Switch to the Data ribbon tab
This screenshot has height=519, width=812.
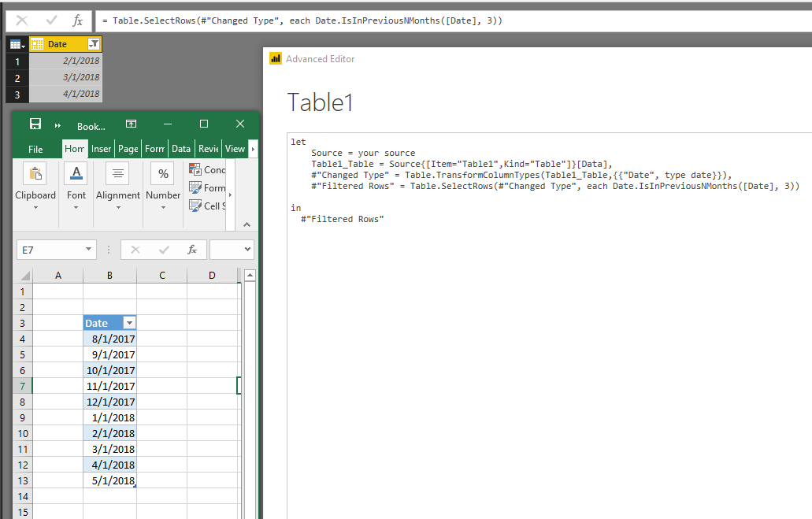181,149
